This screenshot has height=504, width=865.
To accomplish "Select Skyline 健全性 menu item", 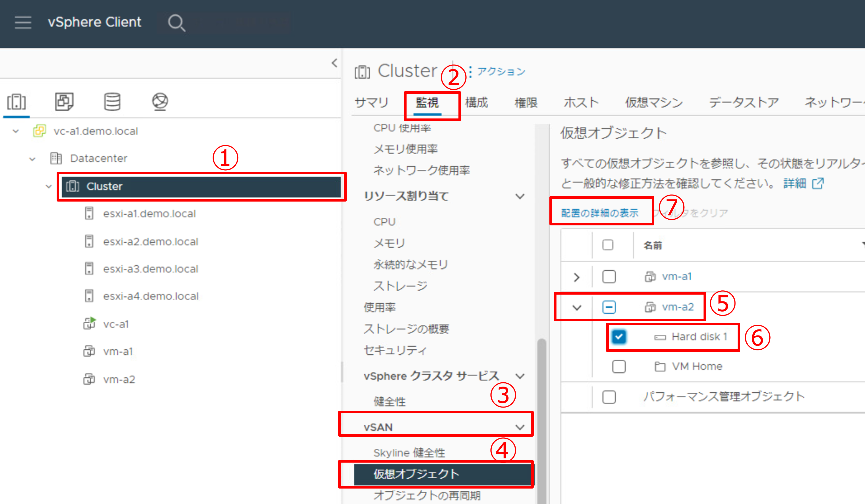I will pos(409,453).
